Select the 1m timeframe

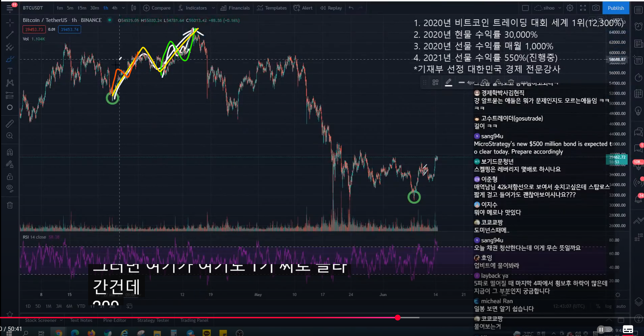(x=60, y=8)
